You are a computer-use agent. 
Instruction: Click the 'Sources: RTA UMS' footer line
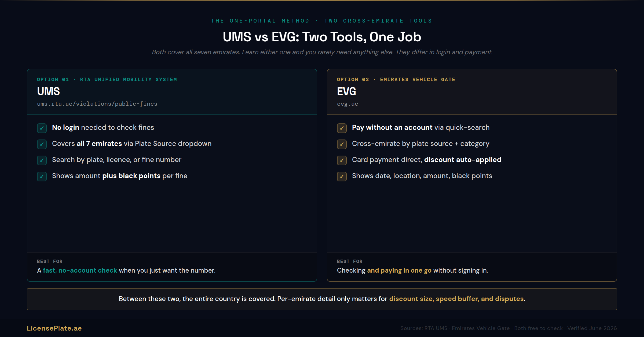[x=508, y=328]
